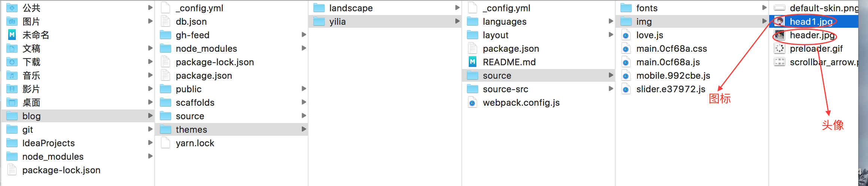Image resolution: width=868 pixels, height=186 pixels.
Task: Click the head1.jpg thumbnail icon
Action: click(780, 21)
